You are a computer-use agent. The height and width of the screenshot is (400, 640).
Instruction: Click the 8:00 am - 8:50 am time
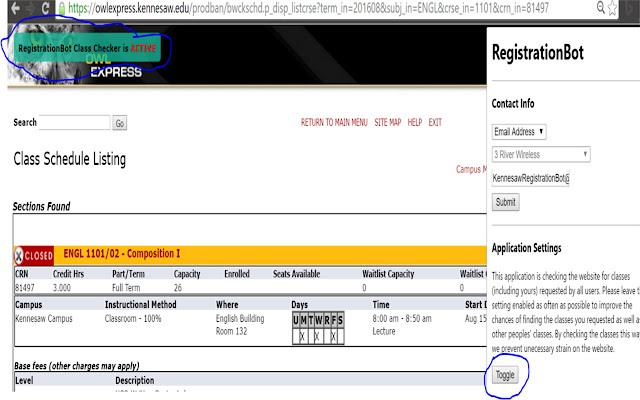pyautogui.click(x=402, y=318)
